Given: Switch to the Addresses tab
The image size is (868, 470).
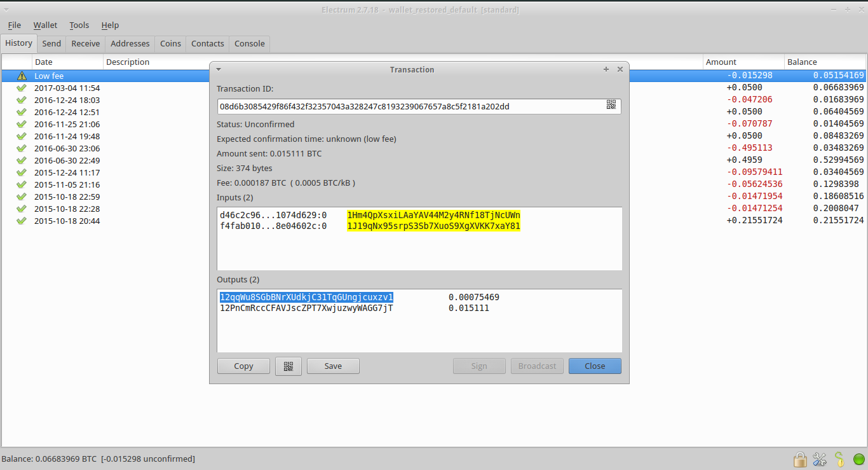Looking at the screenshot, I should point(130,43).
